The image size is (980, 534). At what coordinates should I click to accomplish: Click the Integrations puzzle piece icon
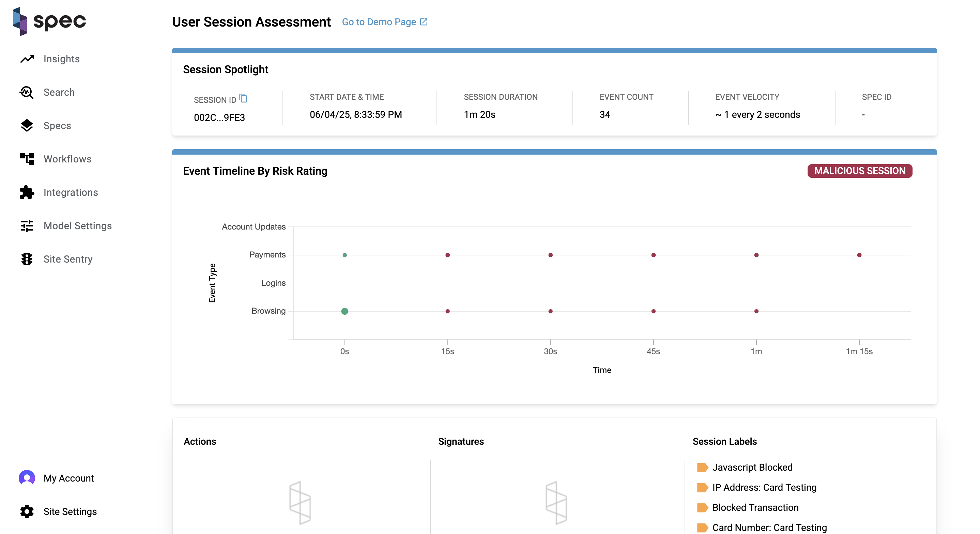(x=27, y=192)
